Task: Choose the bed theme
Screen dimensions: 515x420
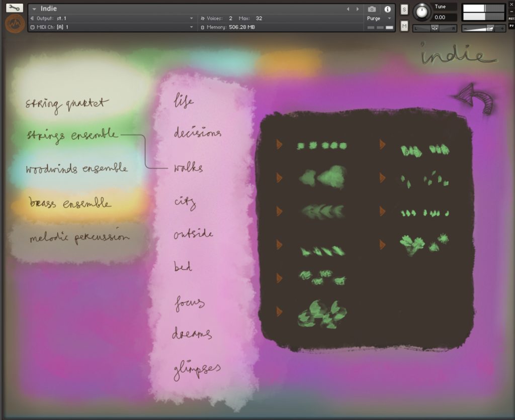Action: (x=183, y=266)
